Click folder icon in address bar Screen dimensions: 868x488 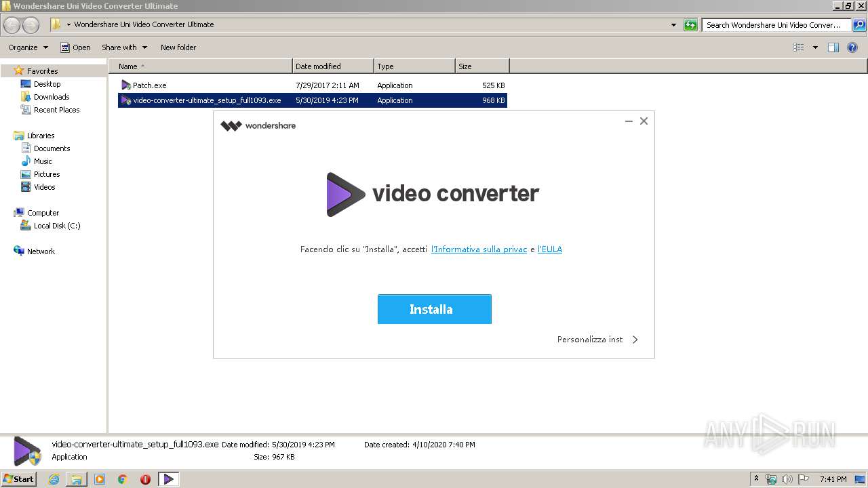[56, 24]
